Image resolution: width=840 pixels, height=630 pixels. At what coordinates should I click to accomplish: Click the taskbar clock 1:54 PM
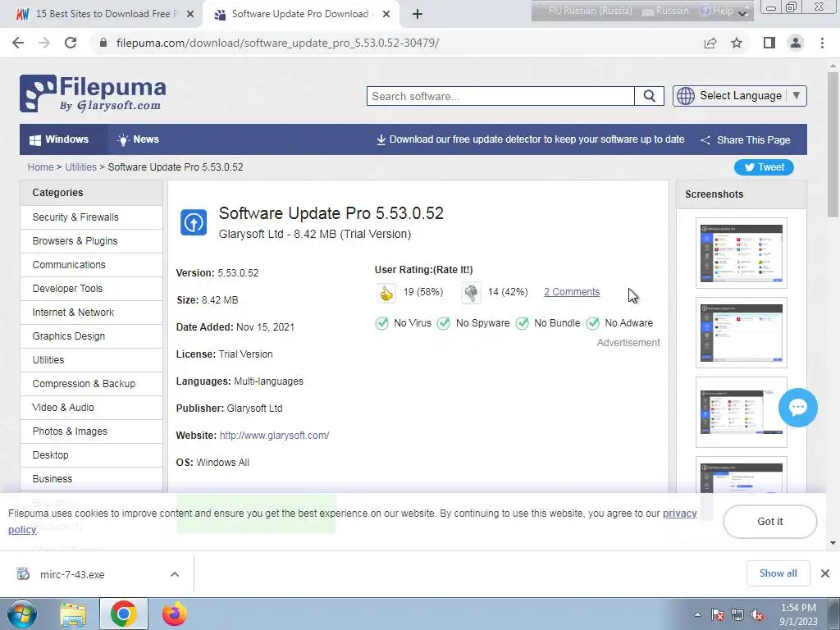[798, 608]
